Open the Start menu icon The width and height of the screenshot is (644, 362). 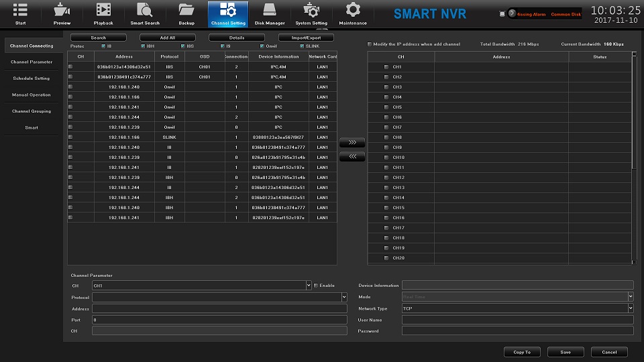point(20,10)
